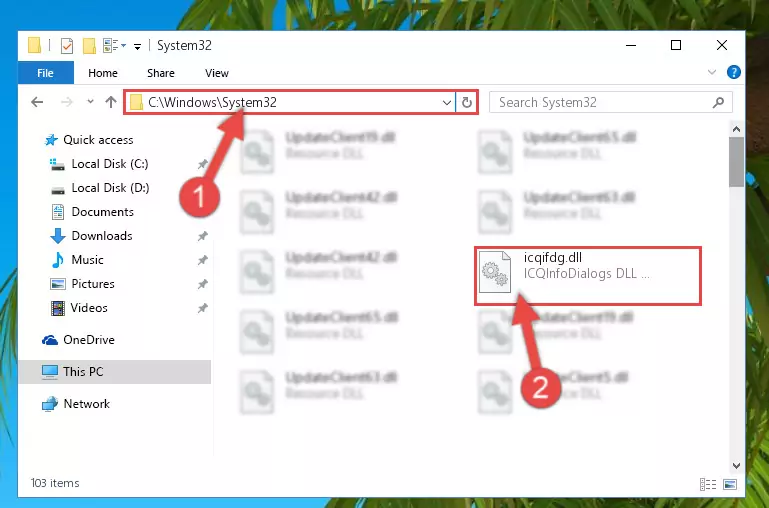Click the pin icon beside Videos

[x=202, y=308]
